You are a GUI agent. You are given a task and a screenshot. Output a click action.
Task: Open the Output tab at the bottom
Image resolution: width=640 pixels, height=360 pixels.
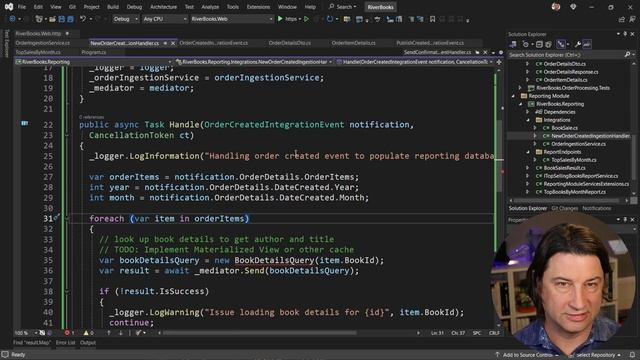point(88,342)
